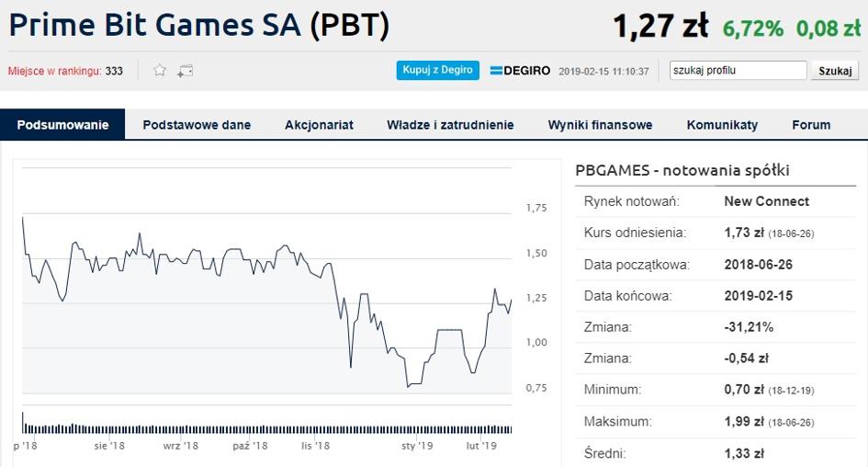
Task: Click the Miejsce w rankingu link
Action: pos(55,71)
